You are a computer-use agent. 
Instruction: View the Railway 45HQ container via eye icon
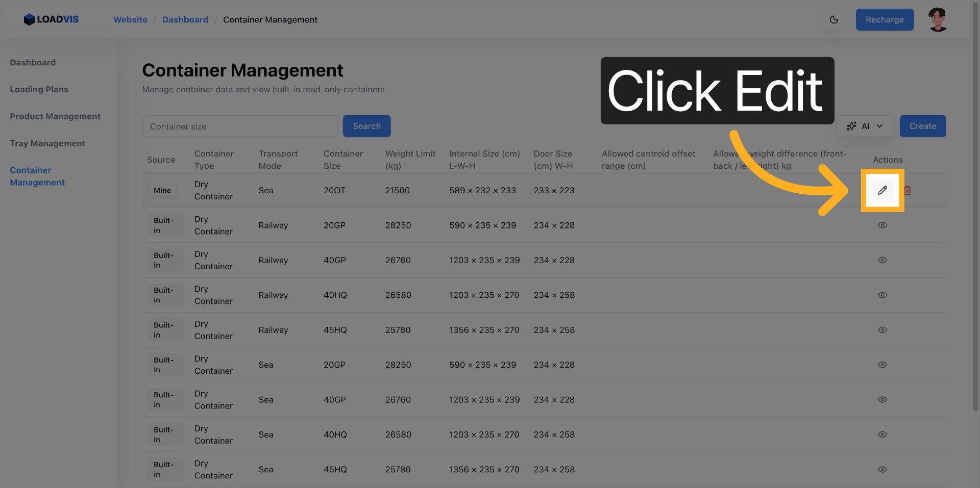[882, 330]
